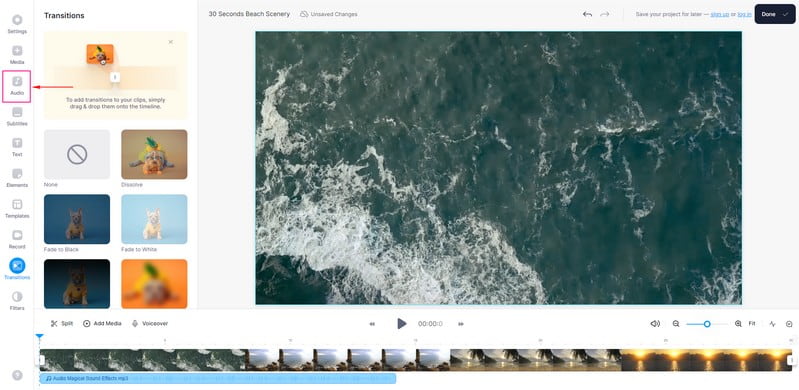This screenshot has width=799, height=390.
Task: Toggle the volume speaker icon
Action: pos(655,324)
